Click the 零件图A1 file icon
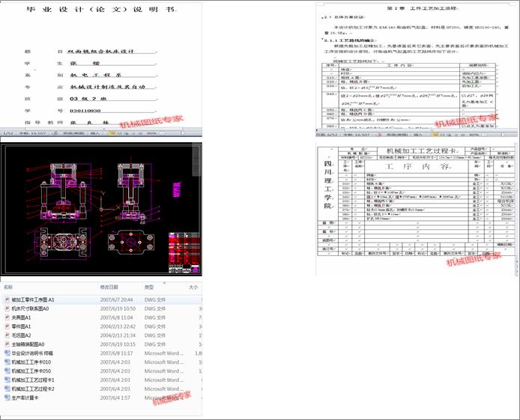 pyautogui.click(x=6, y=326)
